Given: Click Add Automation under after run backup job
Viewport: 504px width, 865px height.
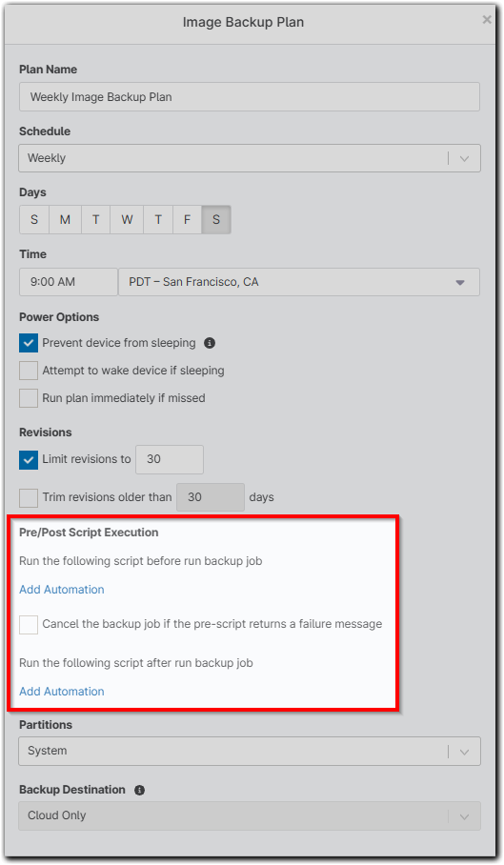Looking at the screenshot, I should click(62, 692).
